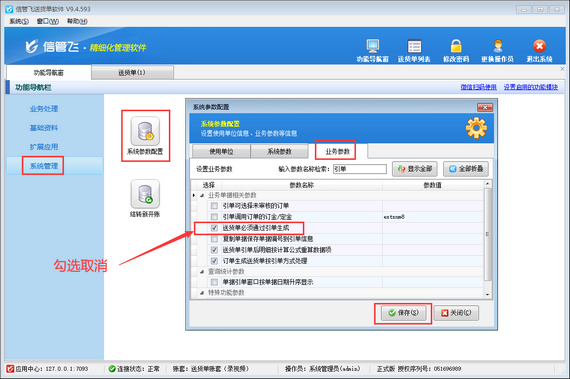Collapse the 业务单据相关参数 group
Viewport: 570px width, 379px height.
point(202,195)
